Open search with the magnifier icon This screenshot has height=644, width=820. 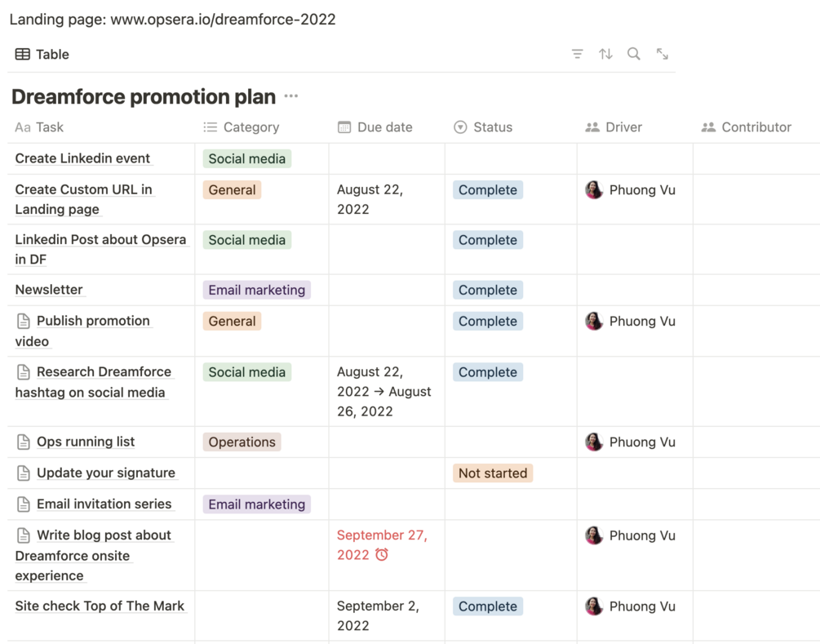pos(634,54)
